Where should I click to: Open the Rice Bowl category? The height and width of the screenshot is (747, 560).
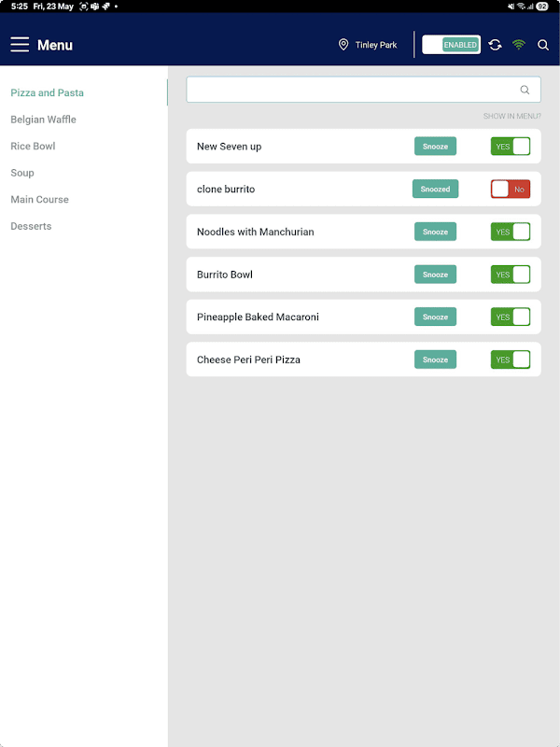click(x=33, y=147)
